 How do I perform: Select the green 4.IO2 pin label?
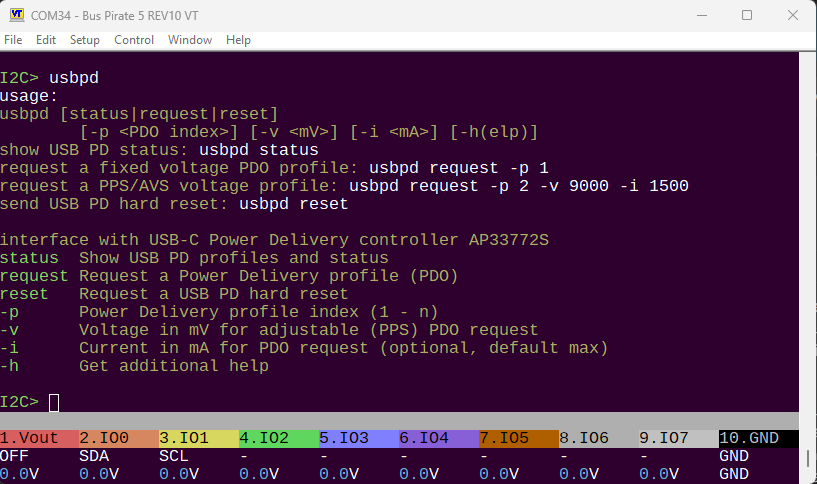point(278,438)
